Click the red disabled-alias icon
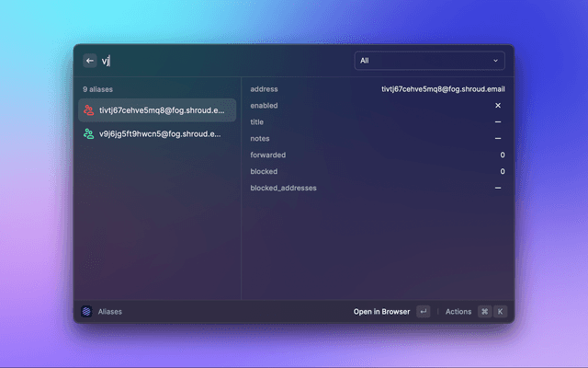Viewport: 588px width, 368px height. (89, 110)
